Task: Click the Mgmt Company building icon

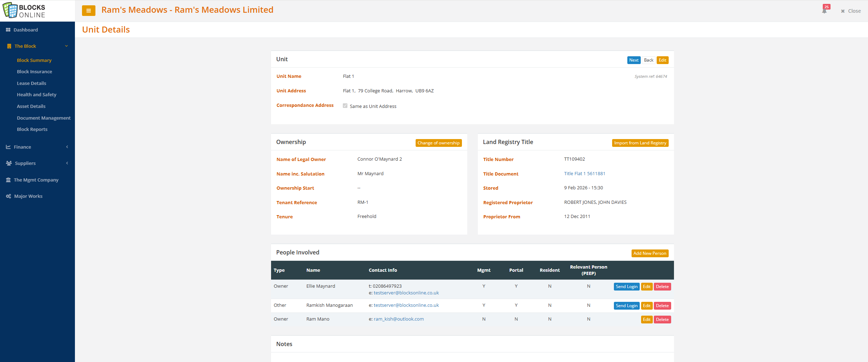Action: coord(8,180)
